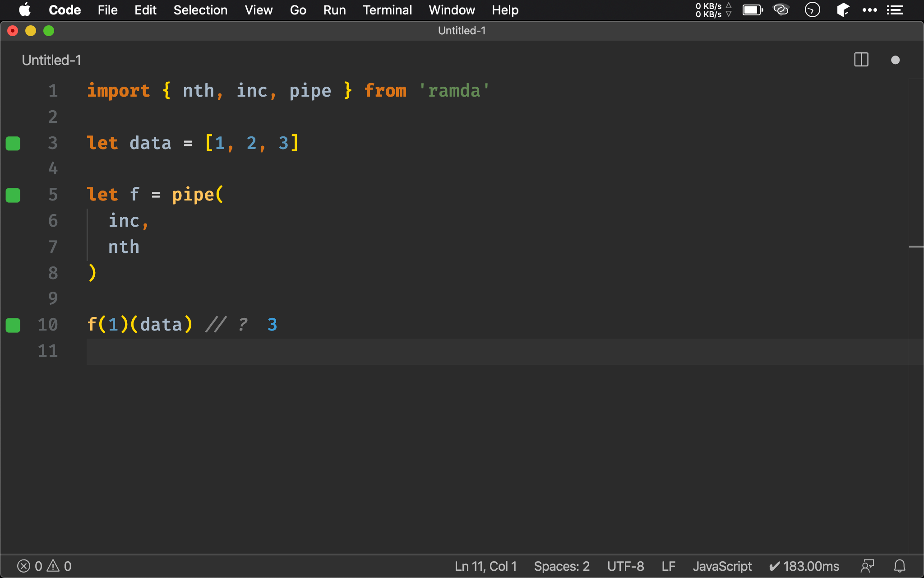Click the 'data' variable on line 3
This screenshot has height=578, width=924.
[150, 143]
